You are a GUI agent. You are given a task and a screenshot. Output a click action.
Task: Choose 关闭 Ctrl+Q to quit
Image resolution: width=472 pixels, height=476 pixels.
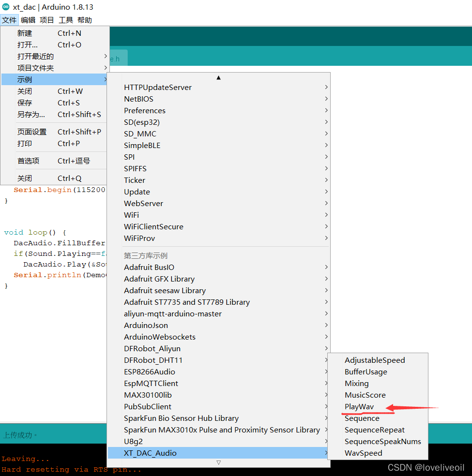(54, 178)
